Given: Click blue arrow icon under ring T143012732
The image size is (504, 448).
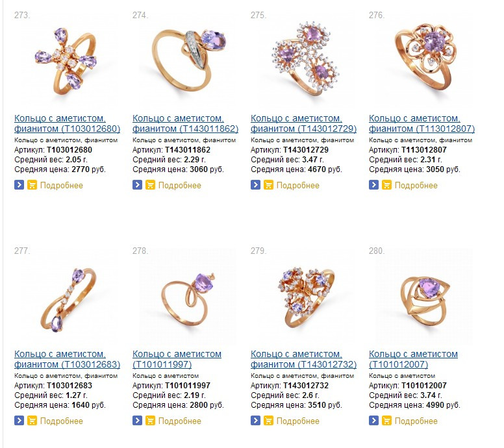Looking at the screenshot, I should pyautogui.click(x=255, y=421).
